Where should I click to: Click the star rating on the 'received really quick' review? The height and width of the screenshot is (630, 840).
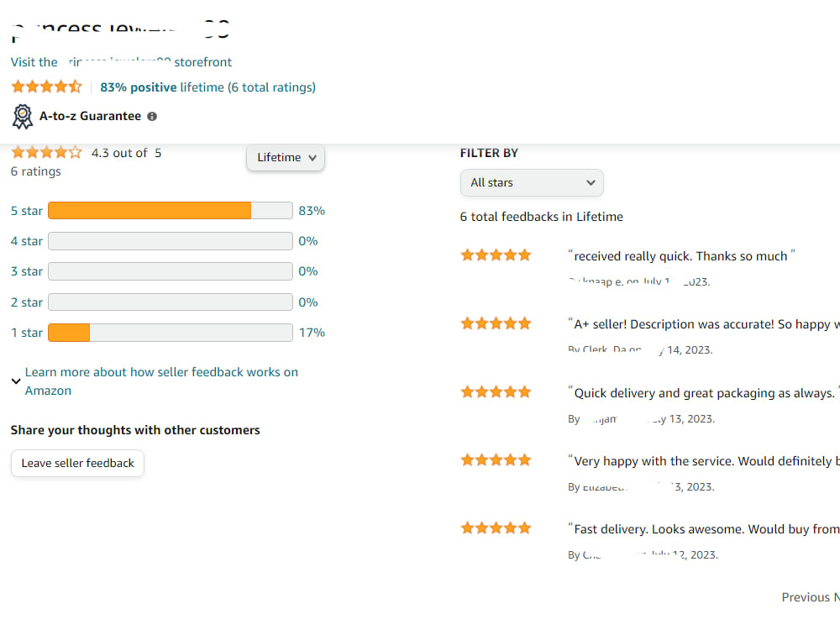496,255
